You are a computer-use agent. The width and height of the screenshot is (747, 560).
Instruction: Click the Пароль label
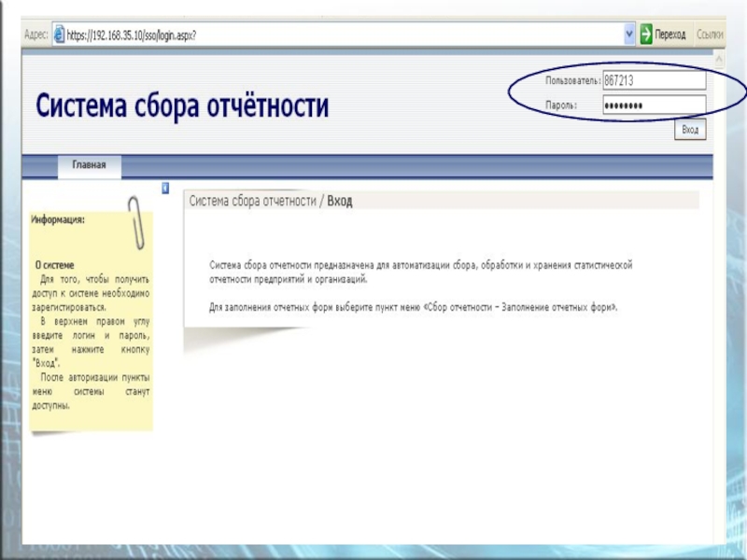[561, 105]
